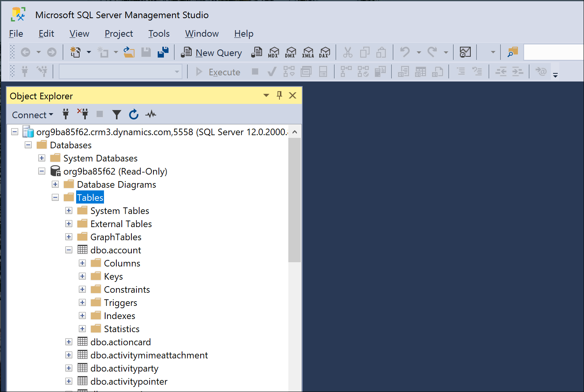Click the XMLA query icon
Viewport: 584px width, 392px height.
(x=308, y=52)
